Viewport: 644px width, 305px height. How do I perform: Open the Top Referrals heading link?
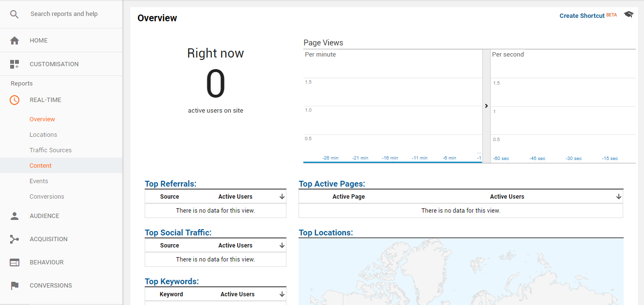(x=170, y=184)
